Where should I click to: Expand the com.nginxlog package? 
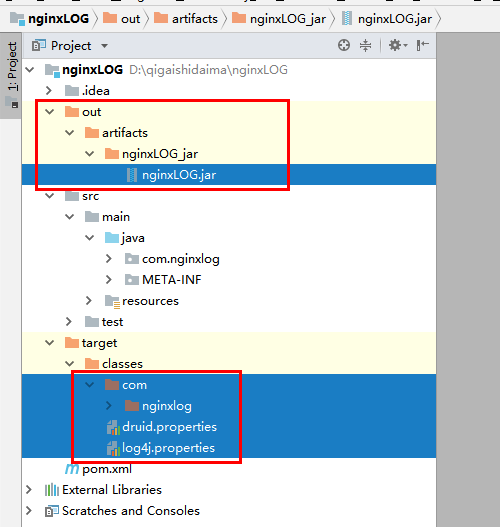point(109,259)
